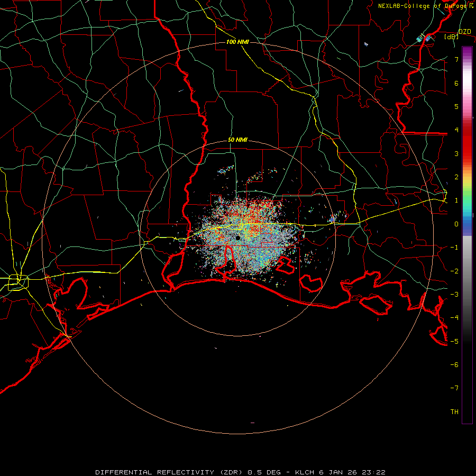This screenshot has width=476, height=476.
Task: Click the positive "1" scale value
Action: pyautogui.click(x=456, y=200)
